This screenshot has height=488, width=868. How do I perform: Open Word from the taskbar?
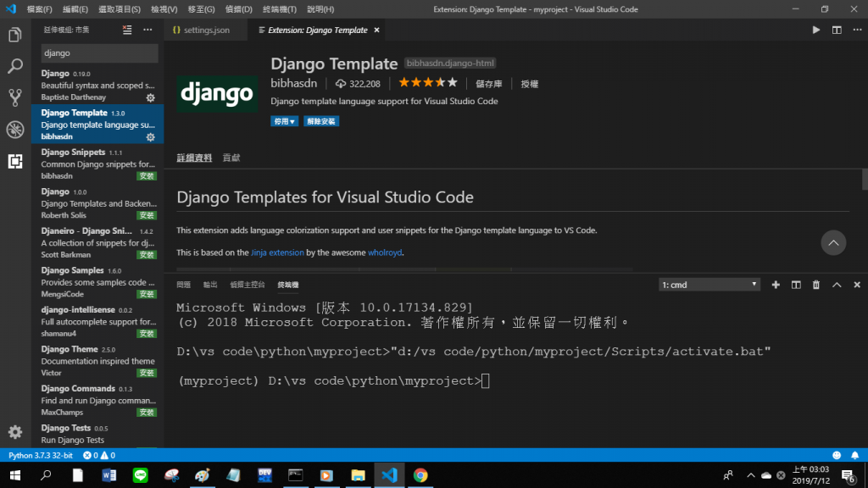pos(109,475)
